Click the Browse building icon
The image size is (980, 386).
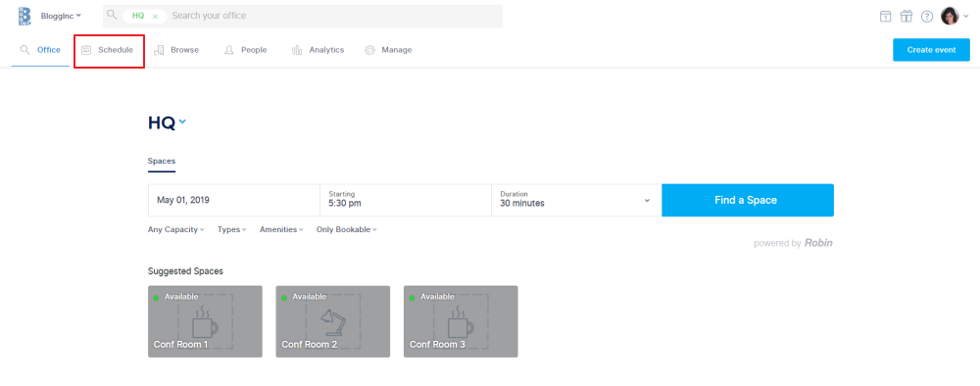[160, 50]
